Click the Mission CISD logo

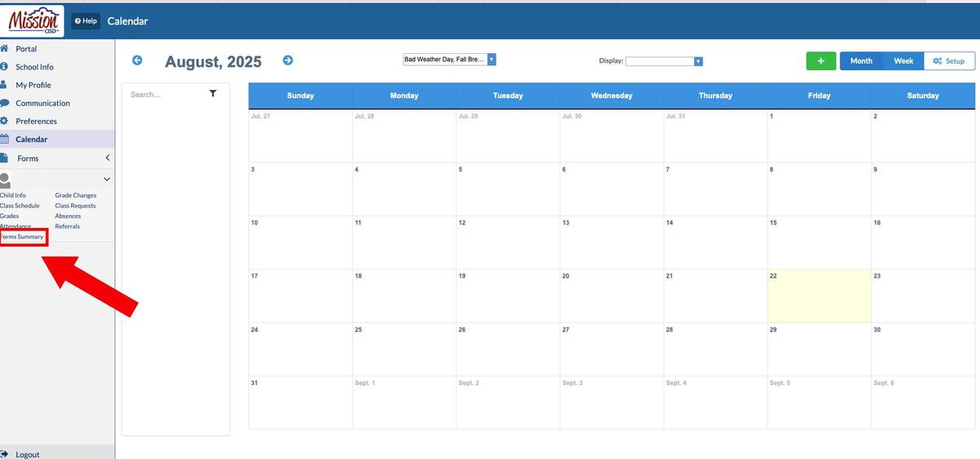[x=33, y=20]
